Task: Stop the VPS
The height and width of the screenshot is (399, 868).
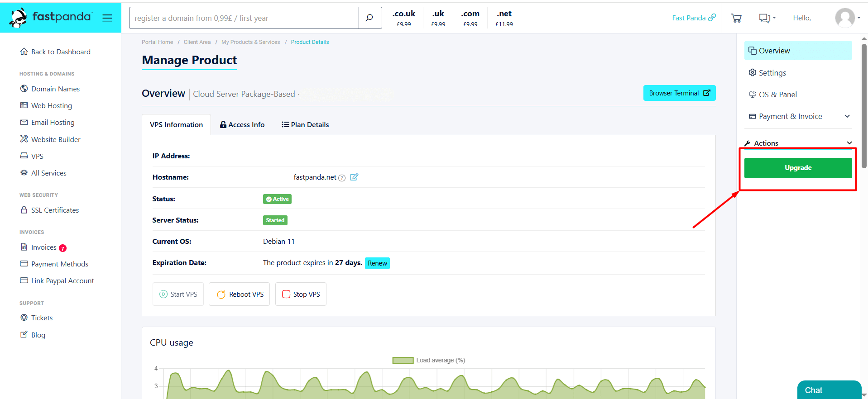Action: (301, 294)
